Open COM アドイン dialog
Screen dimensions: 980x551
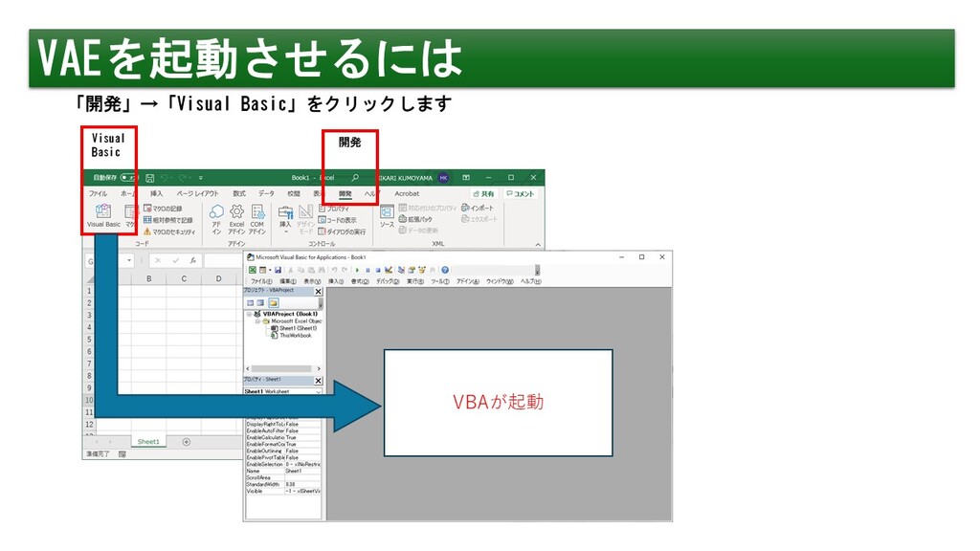click(x=257, y=219)
